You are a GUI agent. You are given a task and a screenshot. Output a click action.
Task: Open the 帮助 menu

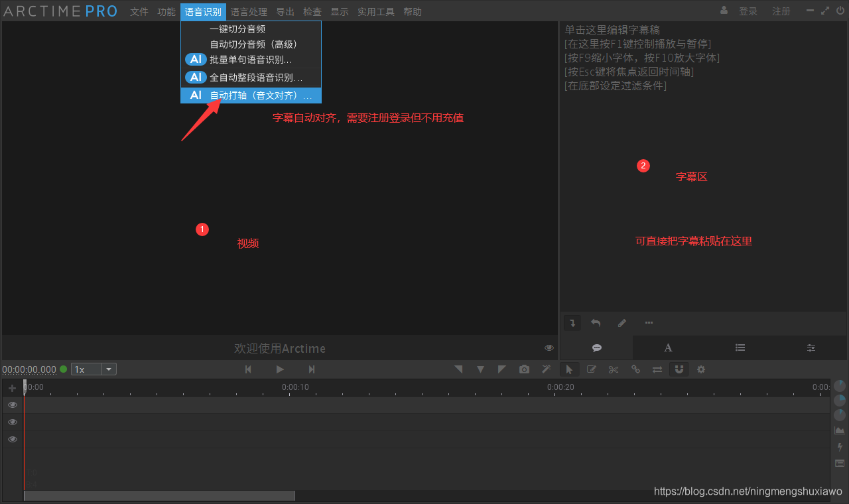pos(413,12)
